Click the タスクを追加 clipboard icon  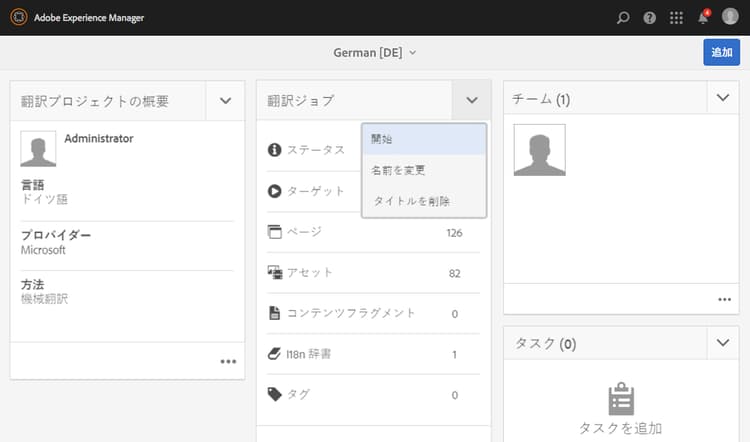[x=621, y=399]
